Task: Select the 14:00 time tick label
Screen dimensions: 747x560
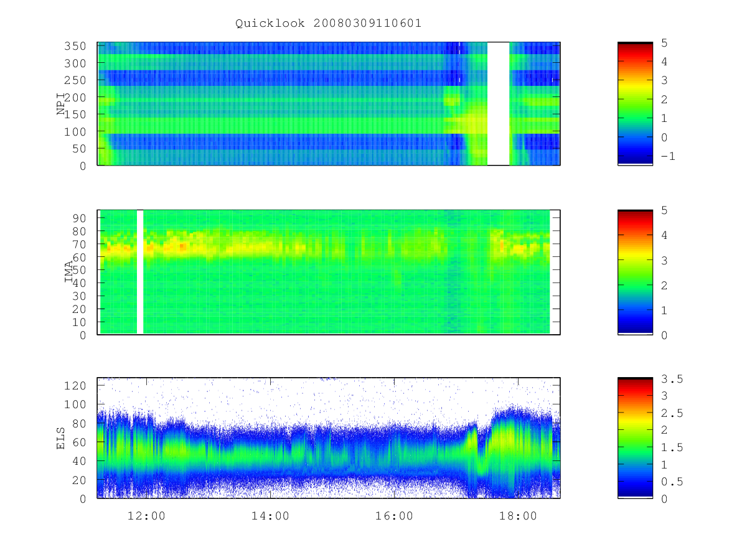Action: (270, 516)
